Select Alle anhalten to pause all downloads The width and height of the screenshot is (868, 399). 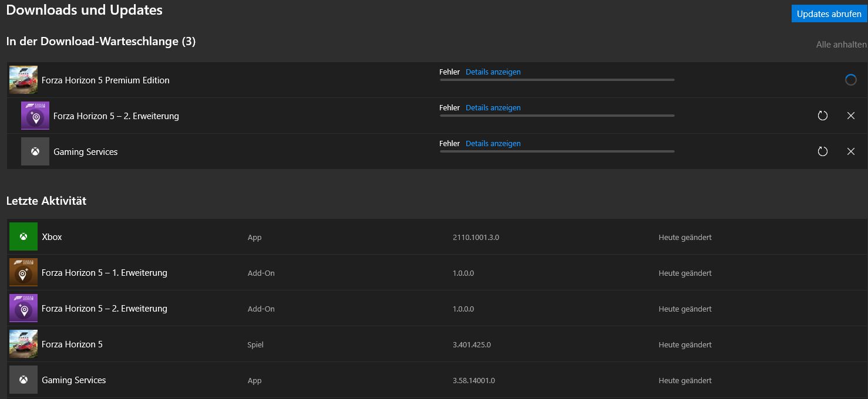840,44
